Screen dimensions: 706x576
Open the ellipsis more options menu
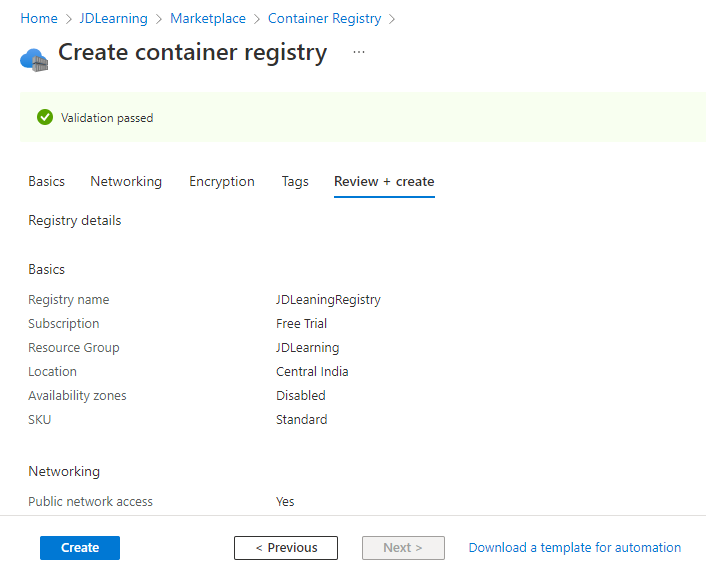[359, 52]
